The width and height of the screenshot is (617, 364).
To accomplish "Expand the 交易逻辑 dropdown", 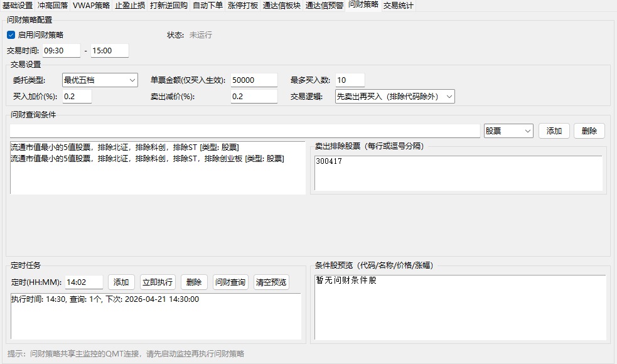I will click(395, 97).
